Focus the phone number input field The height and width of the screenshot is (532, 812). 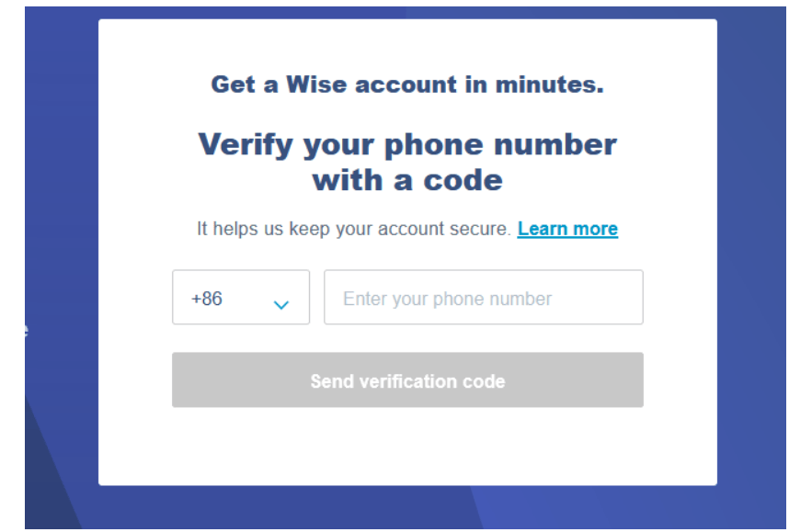(x=483, y=298)
